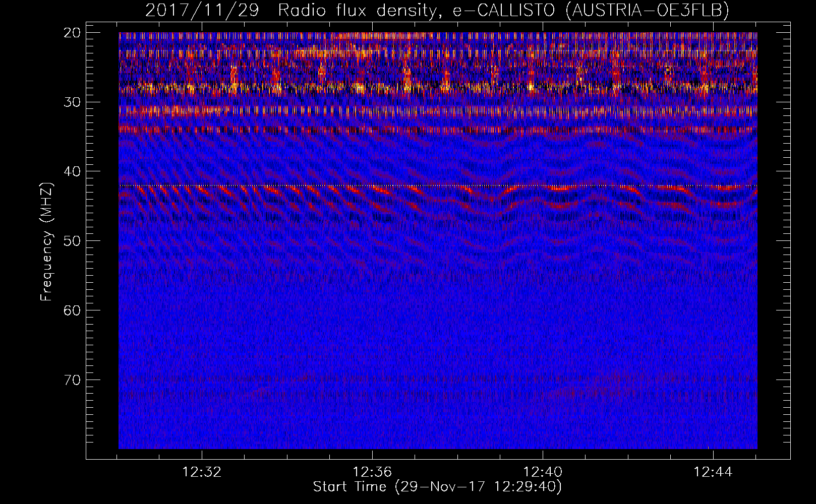
Task: Click the 12:32 time tick label
Action: (x=202, y=472)
